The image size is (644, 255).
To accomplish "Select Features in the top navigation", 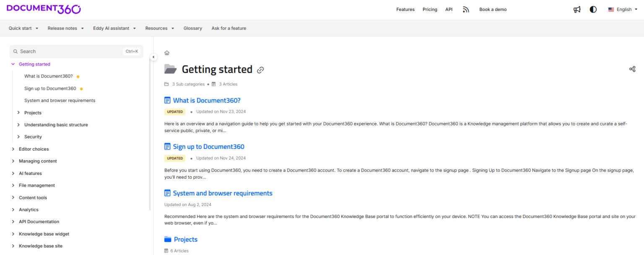I will 405,9.
